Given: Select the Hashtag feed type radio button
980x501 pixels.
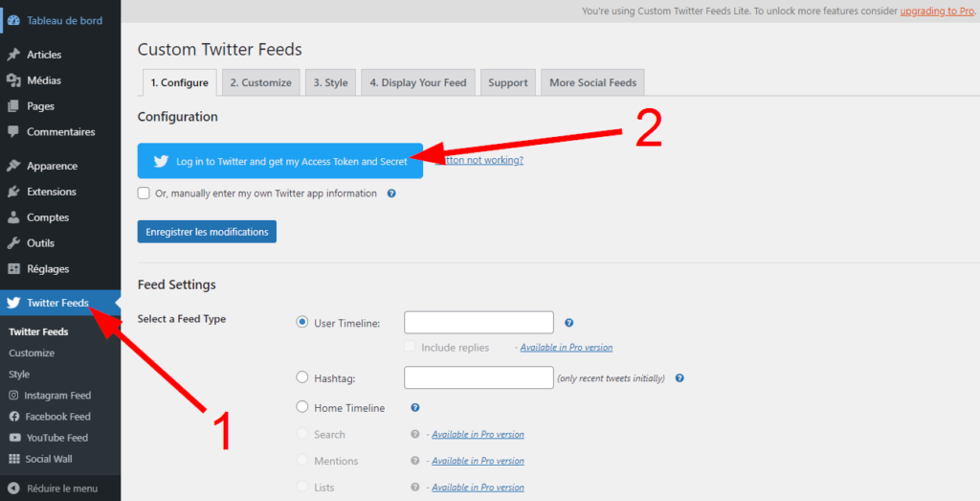Looking at the screenshot, I should coord(303,377).
